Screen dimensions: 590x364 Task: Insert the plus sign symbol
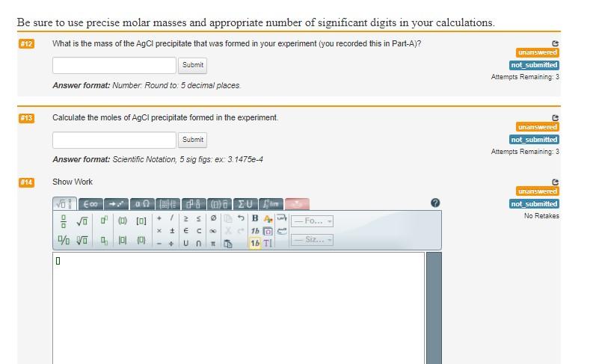[159, 218]
